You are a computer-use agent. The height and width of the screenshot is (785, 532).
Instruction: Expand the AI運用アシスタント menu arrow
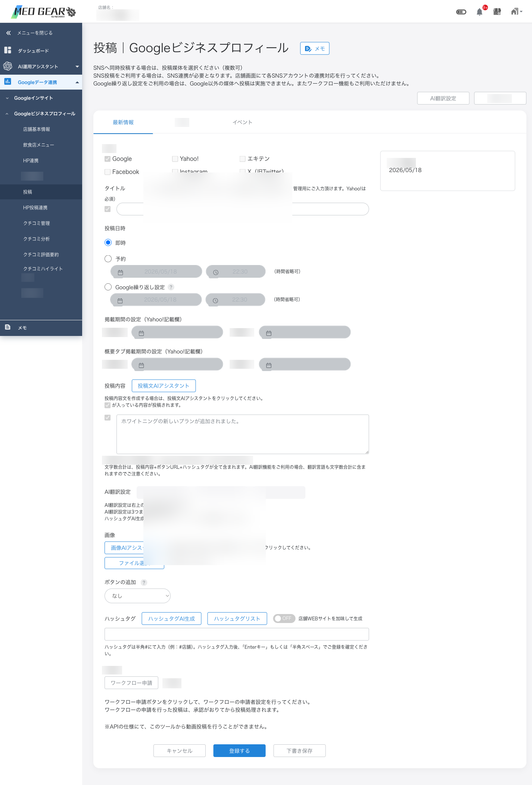[x=77, y=66]
